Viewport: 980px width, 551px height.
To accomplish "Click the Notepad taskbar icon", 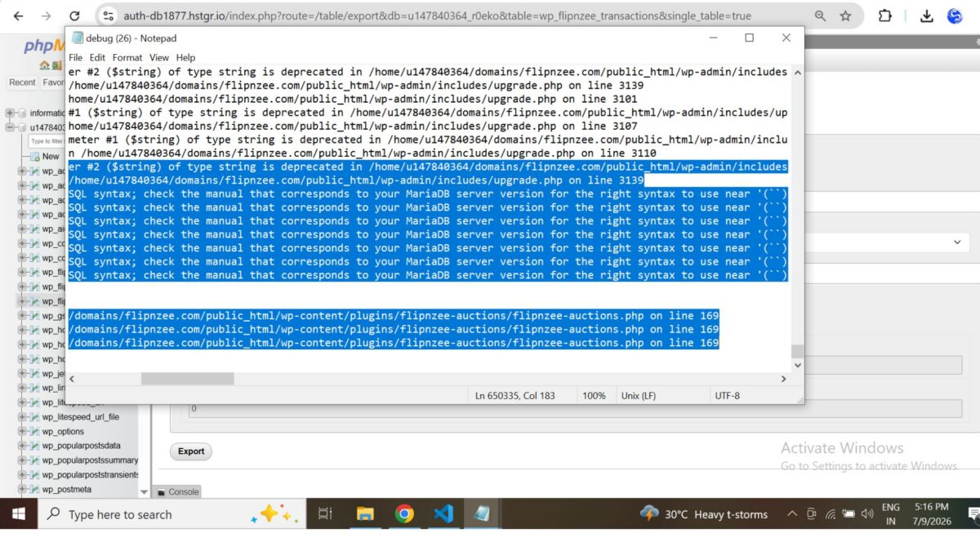I will [483, 514].
